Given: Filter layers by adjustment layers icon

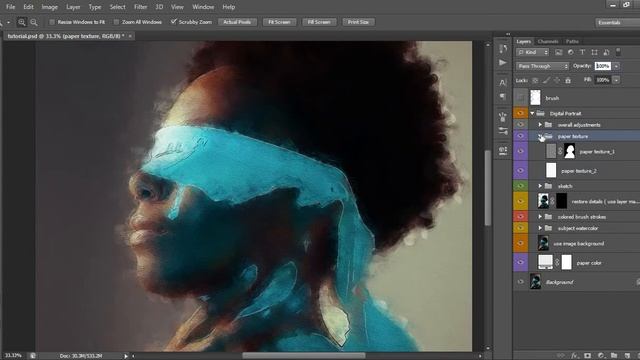Looking at the screenshot, I should (x=571, y=52).
